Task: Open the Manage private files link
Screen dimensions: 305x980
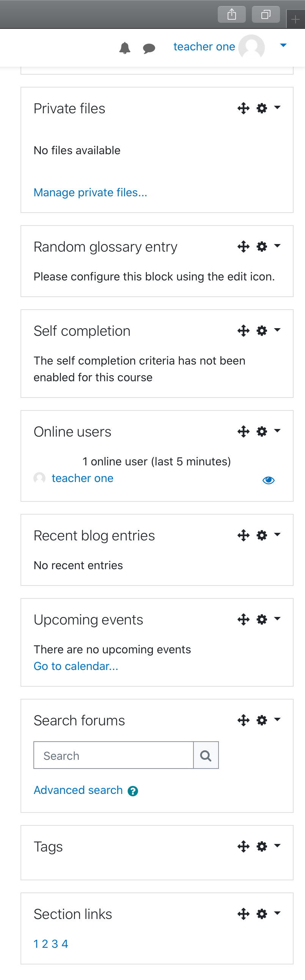Action: (90, 193)
